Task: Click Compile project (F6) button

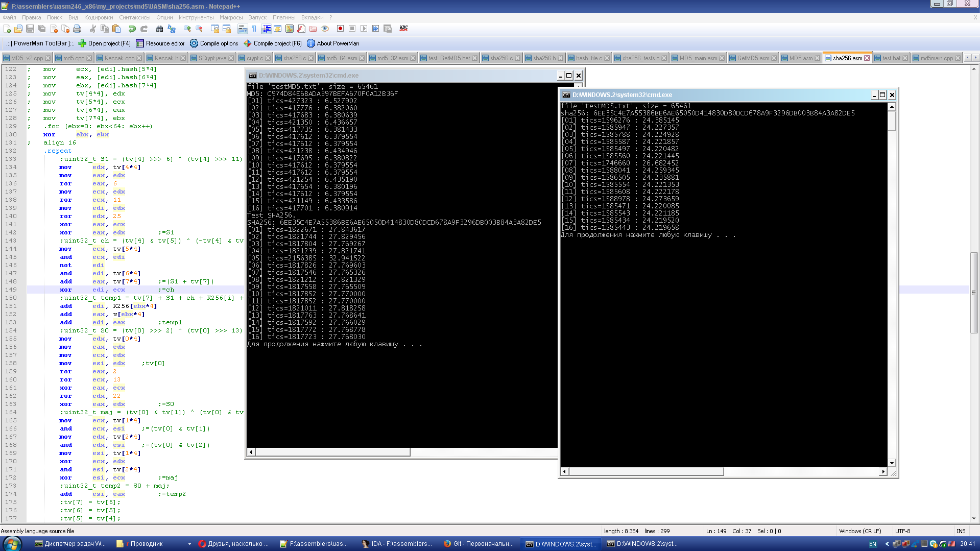Action: point(273,43)
